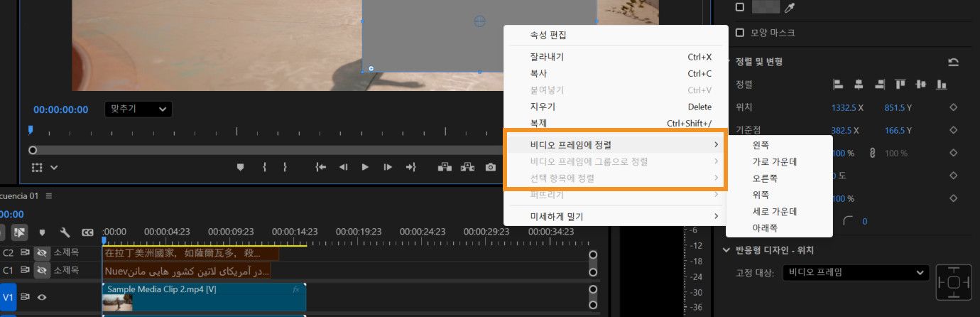Toggle the checkbox beside the gray swatch
Screen dimensions: 980x317
[740, 6]
